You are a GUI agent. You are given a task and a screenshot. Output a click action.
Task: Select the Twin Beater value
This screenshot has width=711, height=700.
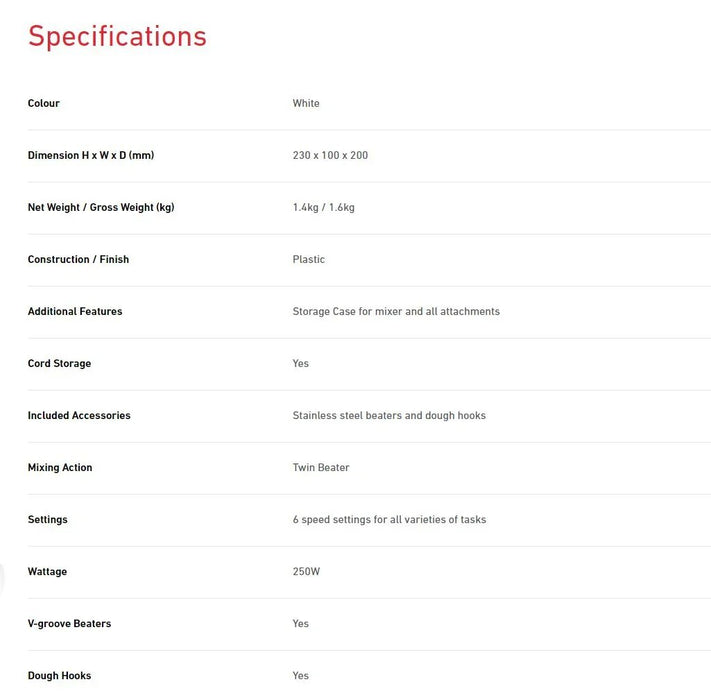[321, 468]
